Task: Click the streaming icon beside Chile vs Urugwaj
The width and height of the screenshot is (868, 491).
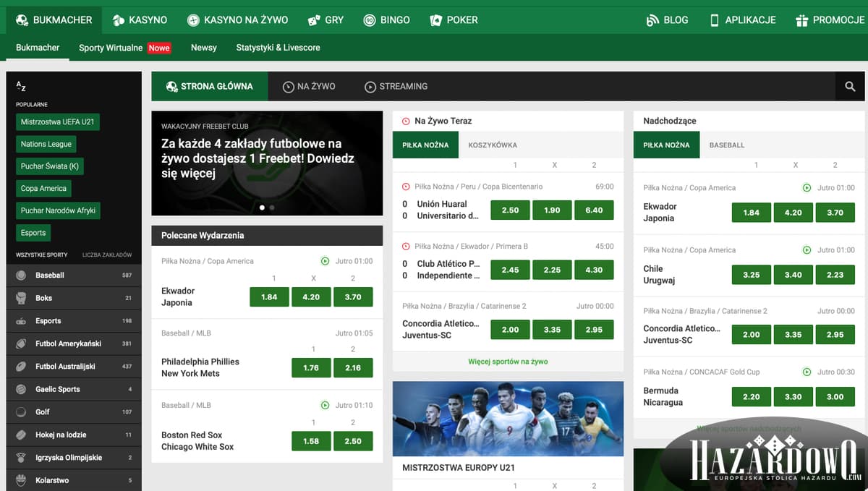Action: pyautogui.click(x=807, y=250)
